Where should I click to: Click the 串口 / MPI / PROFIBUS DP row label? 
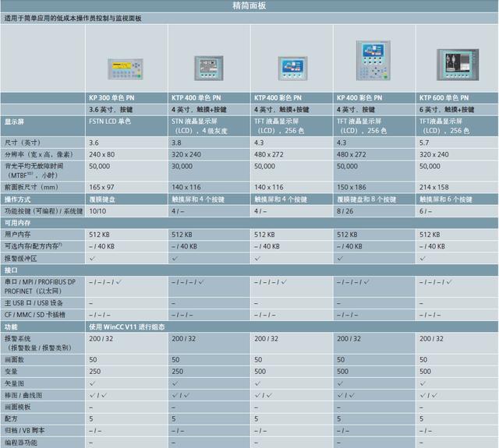click(40, 287)
